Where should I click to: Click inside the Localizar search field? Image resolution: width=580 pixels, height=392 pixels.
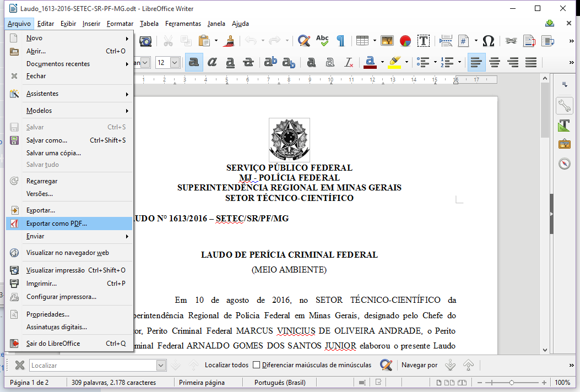pos(93,366)
